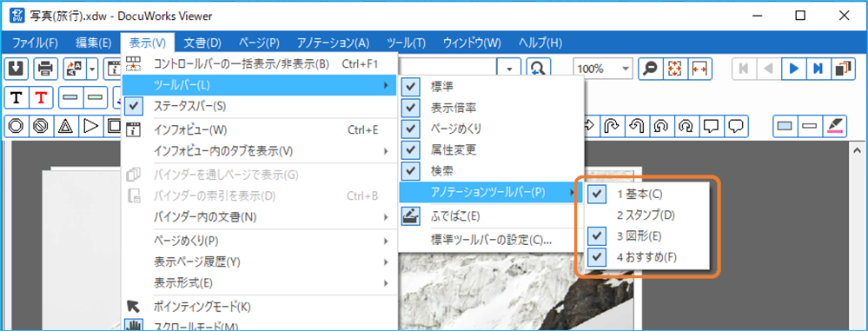Expand 表示ページ履歴(Y) submenu
Viewport: 868px width, 331px height.
tap(259, 261)
